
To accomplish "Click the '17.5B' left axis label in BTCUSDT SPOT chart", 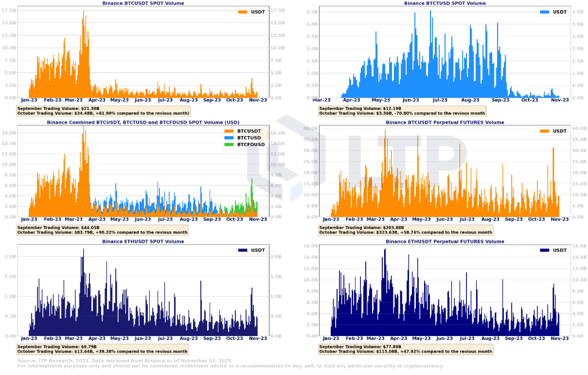I will tap(9, 10).
